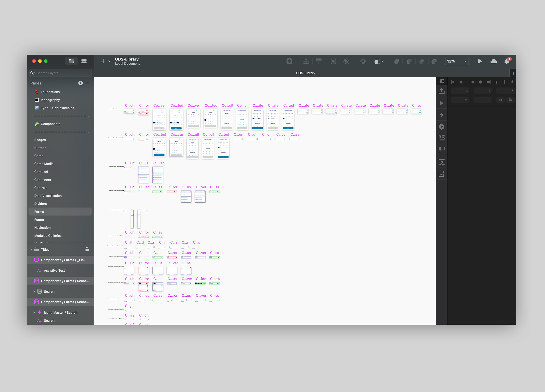This screenshot has width=545, height=392.
Task: Start prototype Preview play button in toolbar
Action: point(480,61)
